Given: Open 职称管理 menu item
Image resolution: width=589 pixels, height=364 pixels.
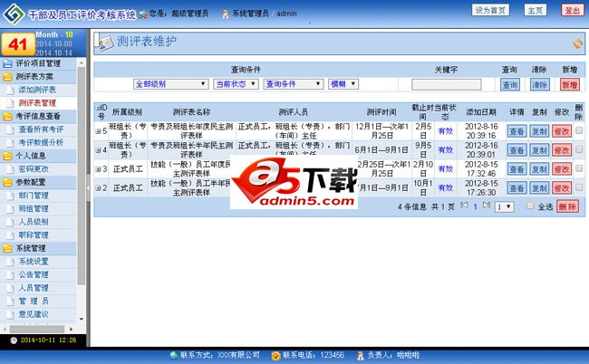Looking at the screenshot, I should [34, 235].
